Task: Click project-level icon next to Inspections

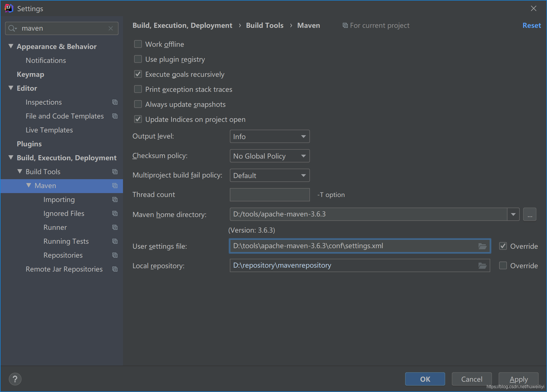Action: coord(115,102)
